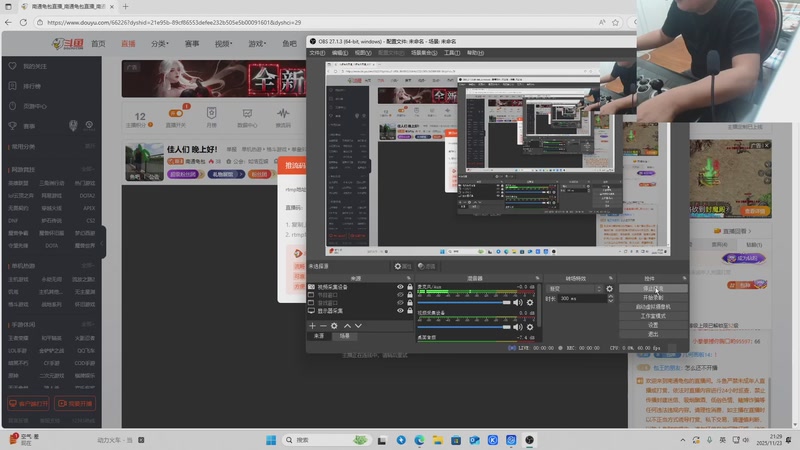Screen dimensions: 800x450
Task: Show the hidden second source in list
Action: point(400,295)
